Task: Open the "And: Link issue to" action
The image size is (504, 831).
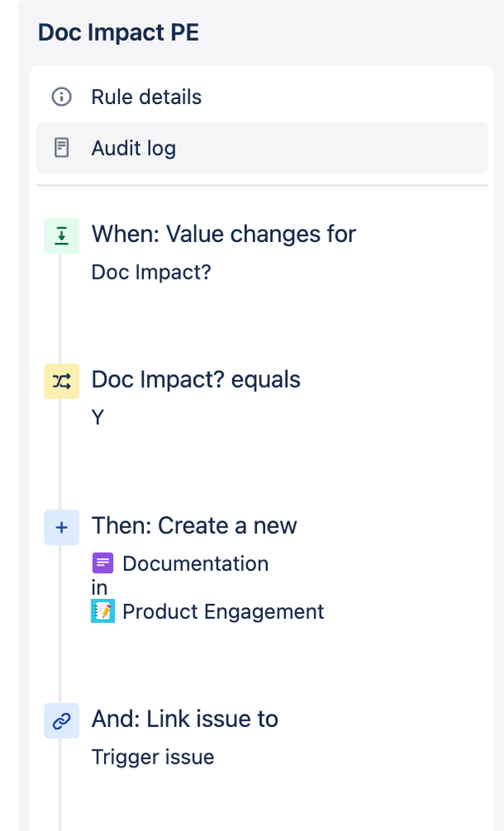Action: 185,720
